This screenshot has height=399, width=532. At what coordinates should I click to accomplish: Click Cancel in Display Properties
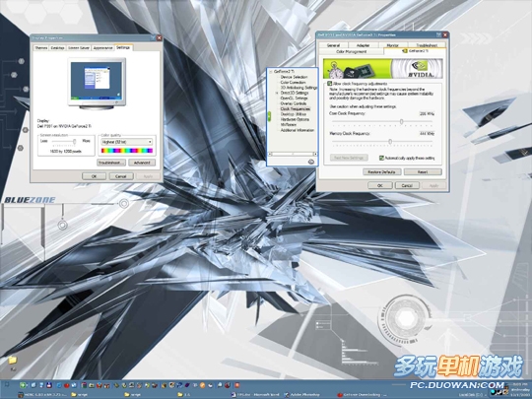tap(121, 176)
